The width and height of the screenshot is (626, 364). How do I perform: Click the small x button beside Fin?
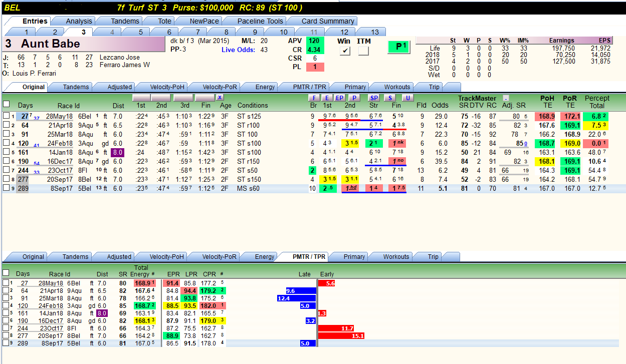(220, 98)
